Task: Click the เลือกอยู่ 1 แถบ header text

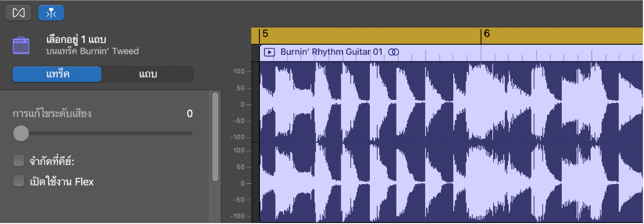Action: click(76, 39)
